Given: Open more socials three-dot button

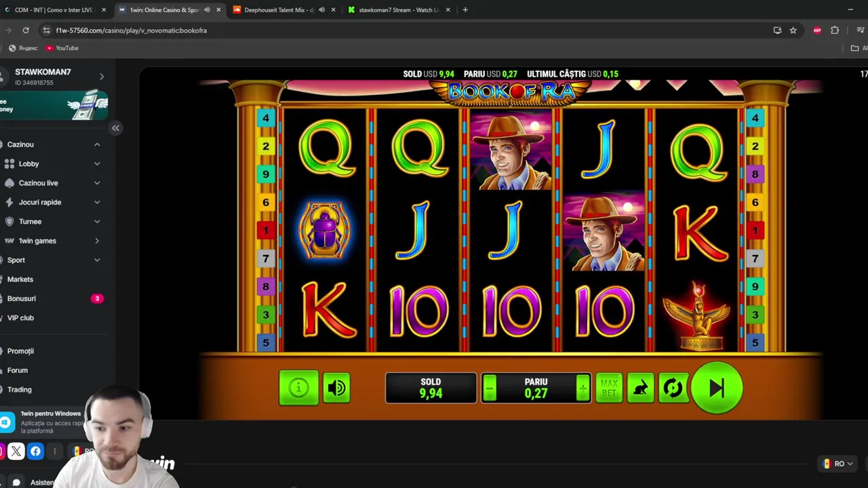Looking at the screenshot, I should [x=54, y=451].
